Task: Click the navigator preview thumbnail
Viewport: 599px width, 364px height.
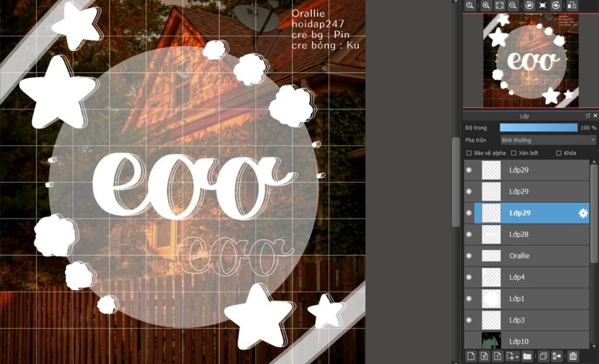Action: coord(531,60)
